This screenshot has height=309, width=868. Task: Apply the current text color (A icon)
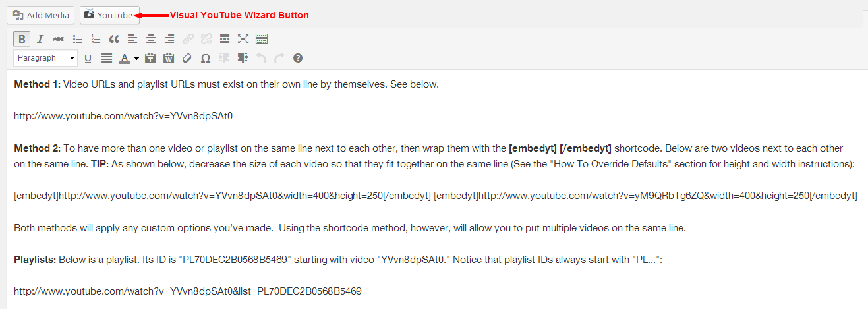[125, 58]
